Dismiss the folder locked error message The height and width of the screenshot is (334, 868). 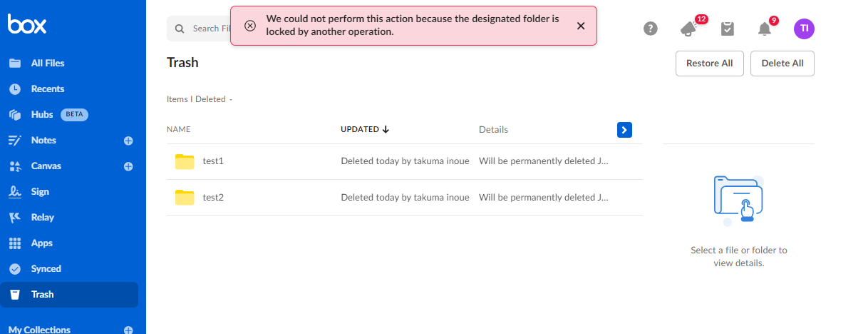[581, 26]
